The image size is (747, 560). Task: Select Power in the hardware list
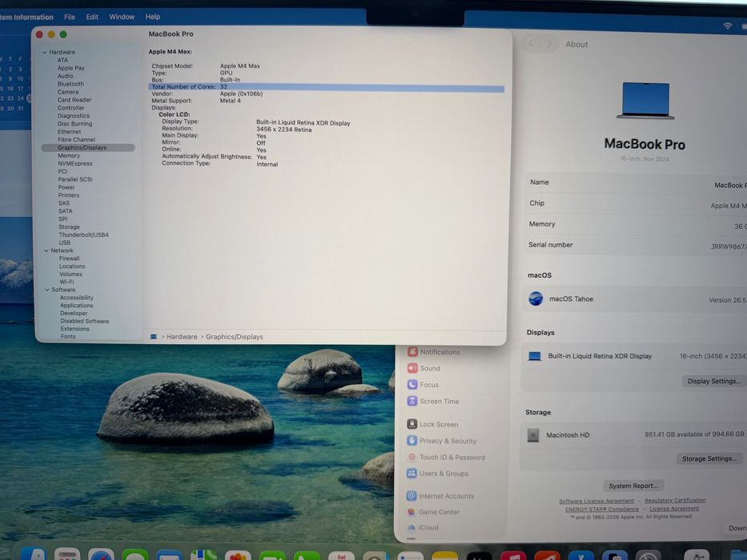(x=66, y=187)
